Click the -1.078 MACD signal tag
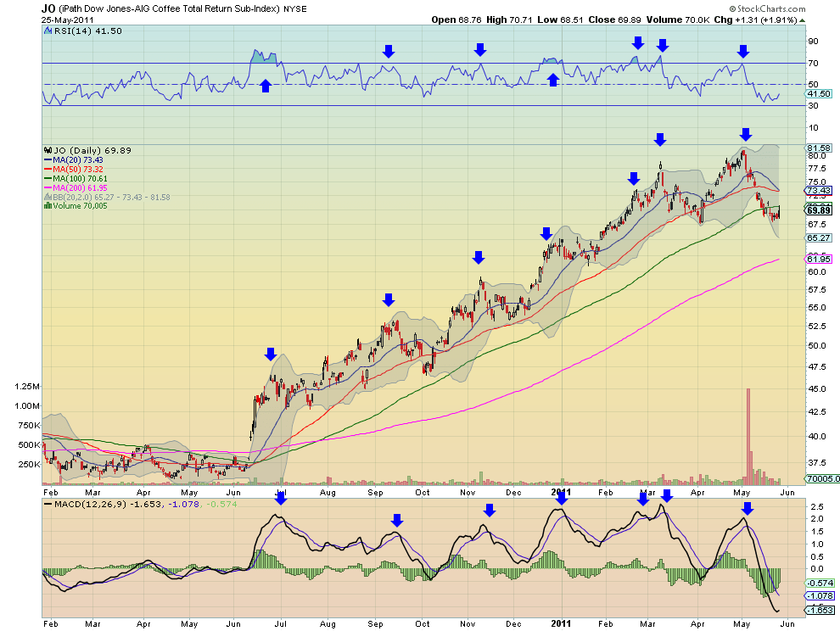This screenshot has width=840, height=631. tap(820, 596)
